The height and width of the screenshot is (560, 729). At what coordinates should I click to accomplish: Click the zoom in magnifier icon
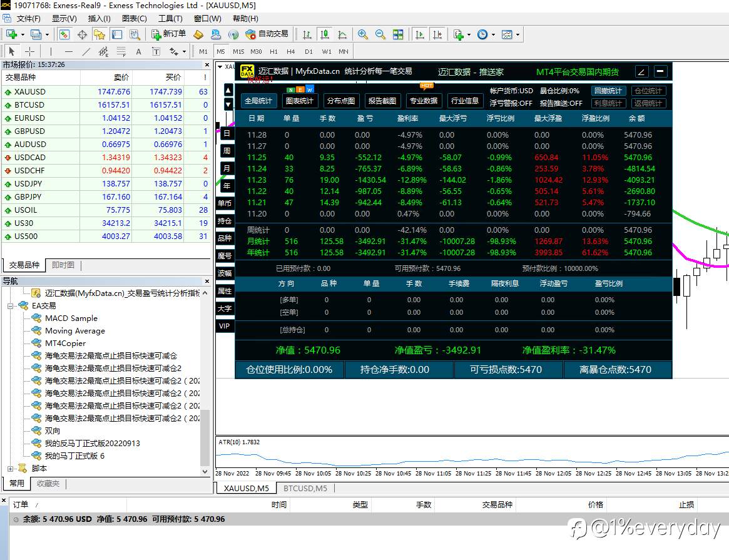pyautogui.click(x=363, y=34)
